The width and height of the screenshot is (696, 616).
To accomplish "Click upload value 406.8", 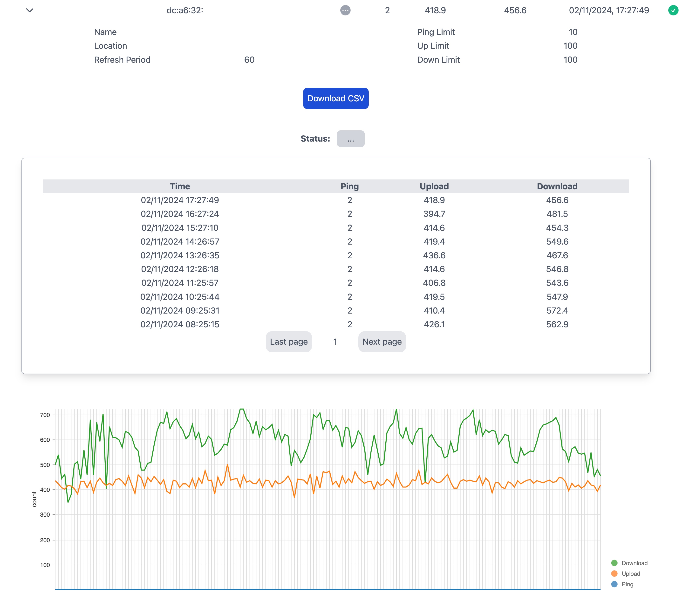I will tap(434, 283).
